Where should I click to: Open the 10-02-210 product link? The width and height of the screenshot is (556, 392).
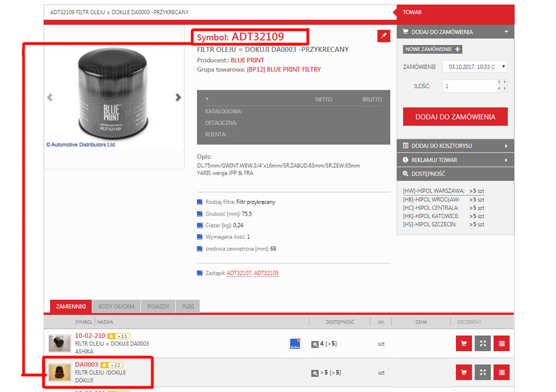tap(90, 336)
